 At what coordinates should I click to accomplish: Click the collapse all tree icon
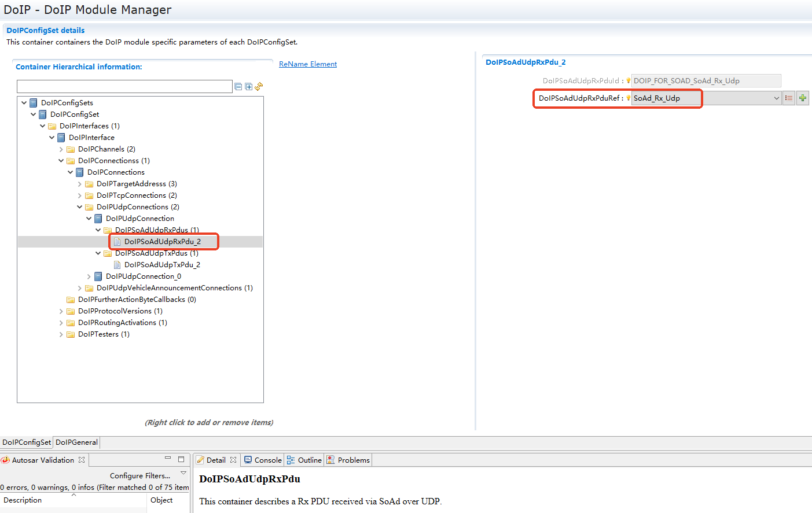point(238,87)
